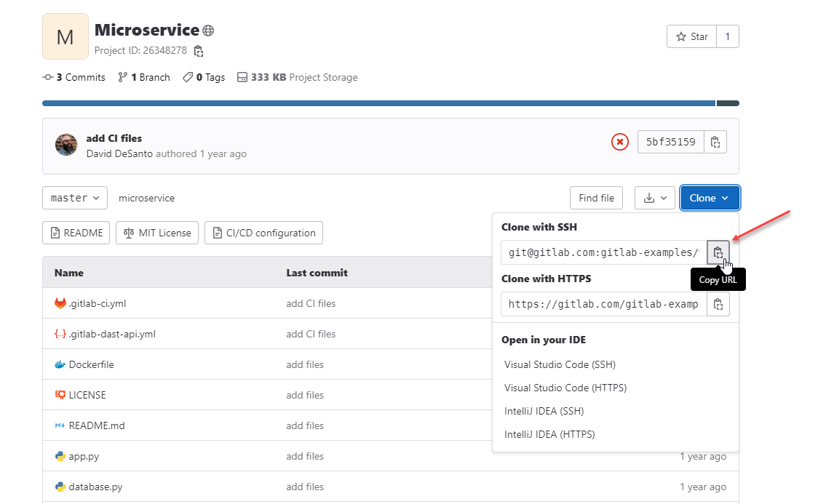
Task: Open add files commit for Dockerfile
Action: coord(305,364)
